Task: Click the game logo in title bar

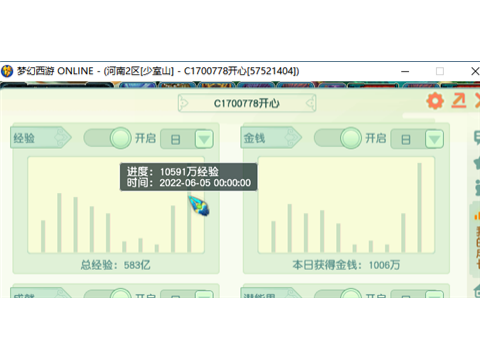Action: click(7, 71)
